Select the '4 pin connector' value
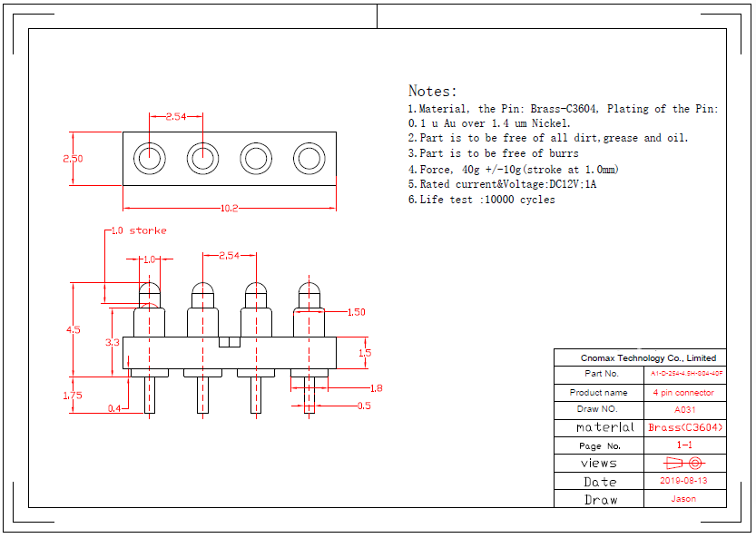The width and height of the screenshot is (756, 538). [x=683, y=393]
